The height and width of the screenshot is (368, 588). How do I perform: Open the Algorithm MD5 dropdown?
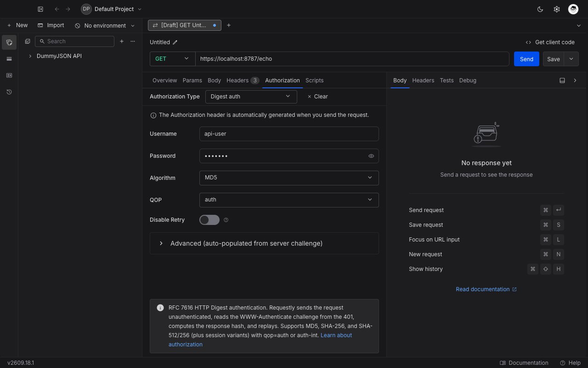289,178
